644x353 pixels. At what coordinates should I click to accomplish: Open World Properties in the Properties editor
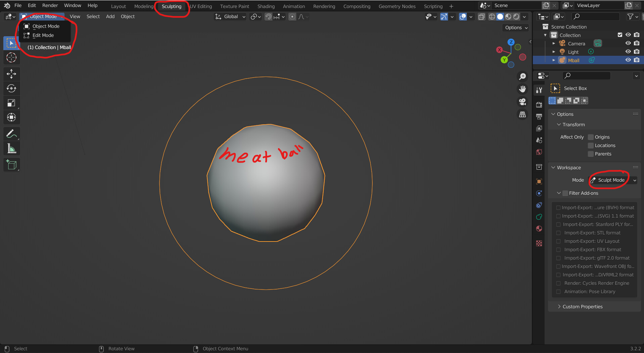pyautogui.click(x=539, y=152)
